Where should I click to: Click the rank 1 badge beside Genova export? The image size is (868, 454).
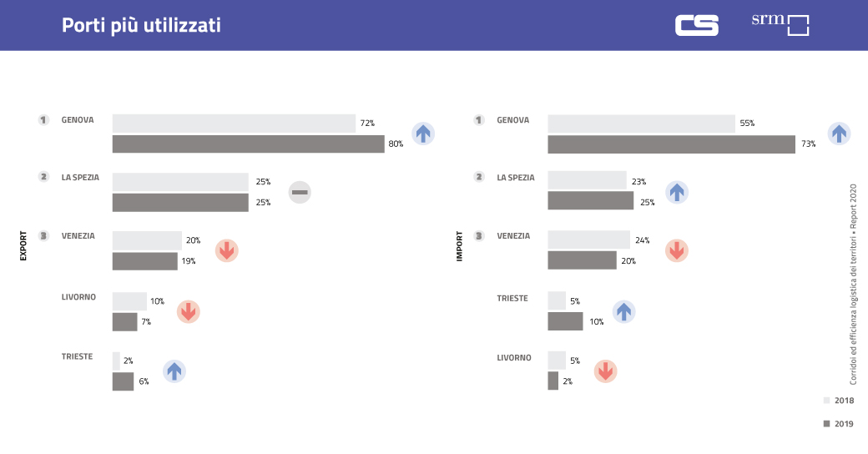coord(43,120)
